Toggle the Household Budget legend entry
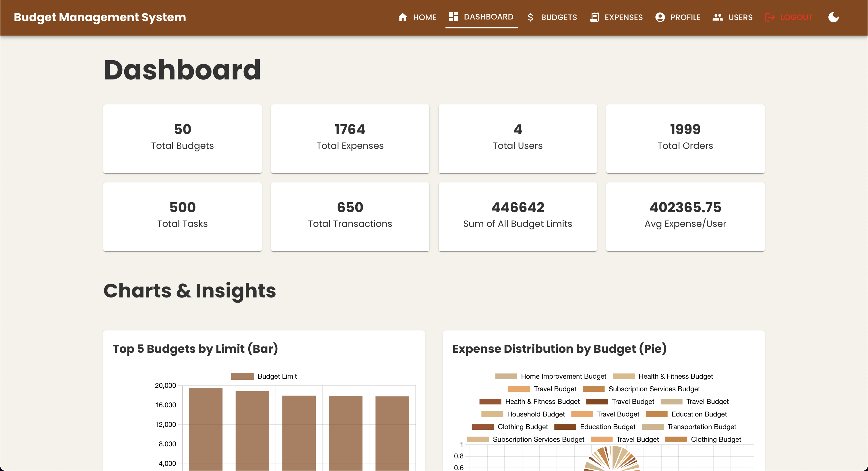 point(523,414)
